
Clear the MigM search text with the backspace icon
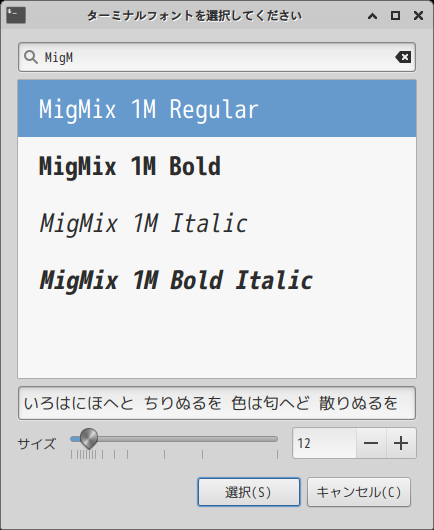click(403, 57)
